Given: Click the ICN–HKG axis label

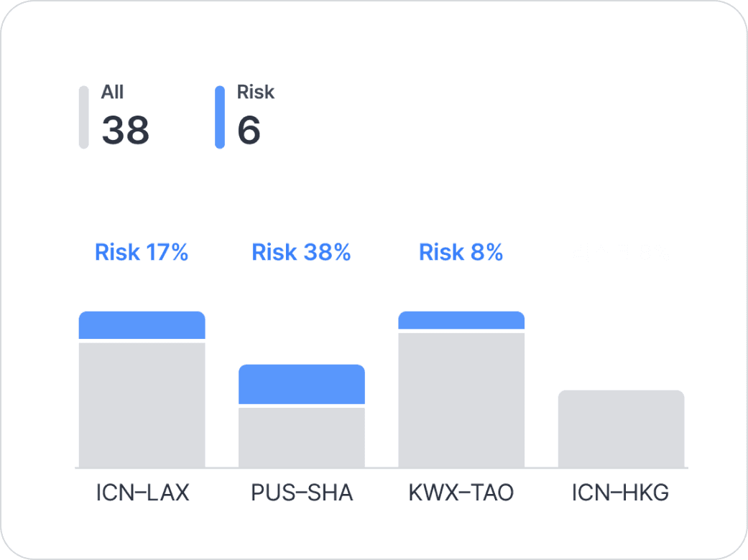Looking at the screenshot, I should click(x=621, y=494).
